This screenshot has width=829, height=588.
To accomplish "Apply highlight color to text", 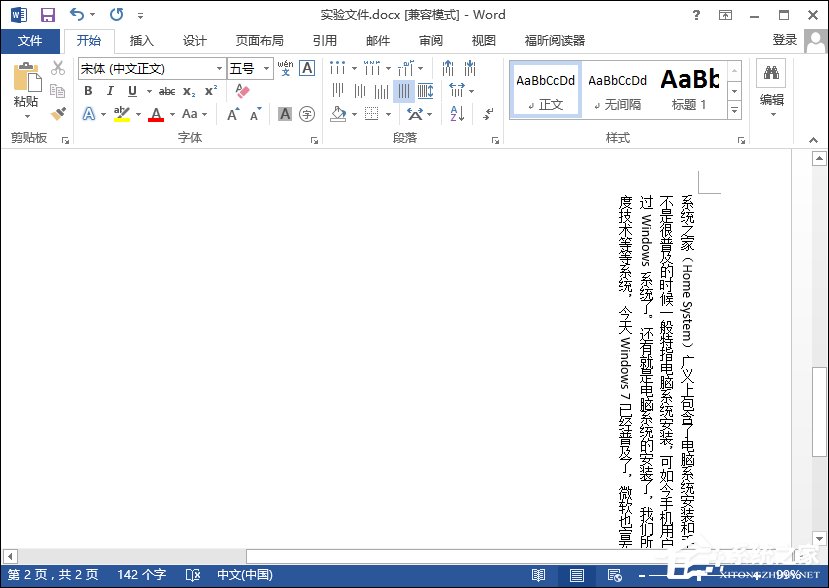I will (x=120, y=114).
